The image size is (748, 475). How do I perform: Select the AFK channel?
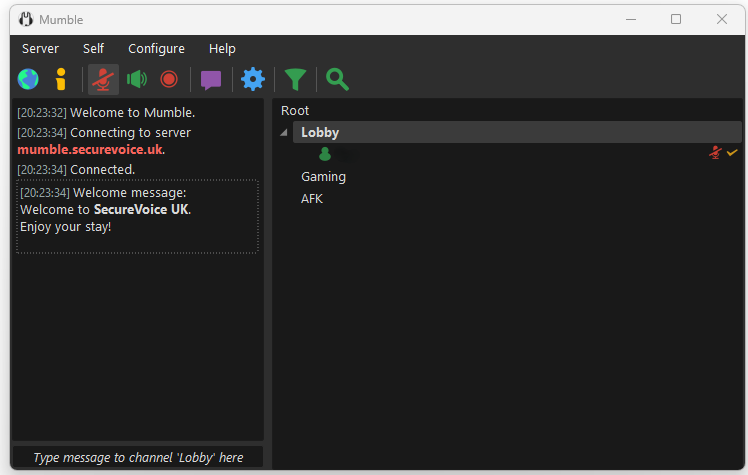[312, 199]
